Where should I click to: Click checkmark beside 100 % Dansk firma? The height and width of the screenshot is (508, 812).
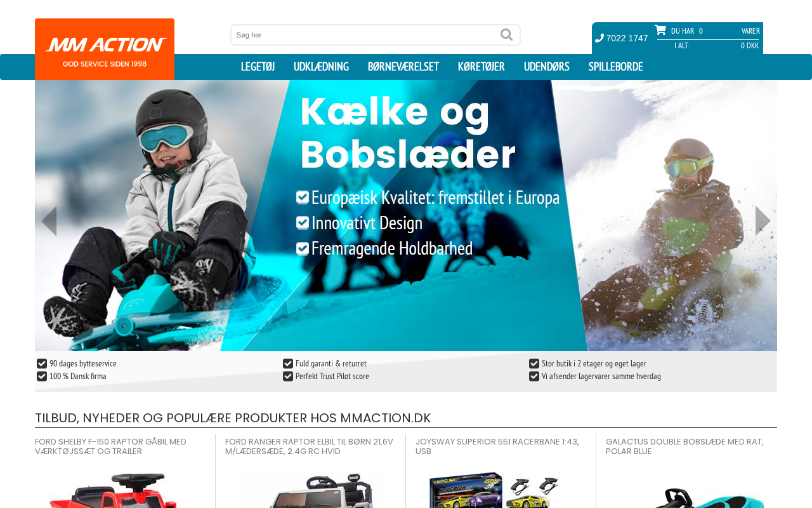click(x=42, y=377)
